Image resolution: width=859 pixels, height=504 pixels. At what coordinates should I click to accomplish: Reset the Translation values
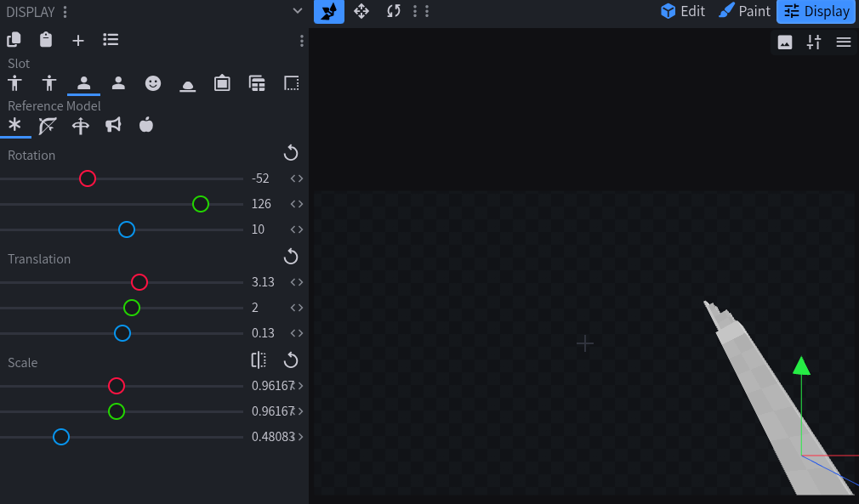point(291,257)
